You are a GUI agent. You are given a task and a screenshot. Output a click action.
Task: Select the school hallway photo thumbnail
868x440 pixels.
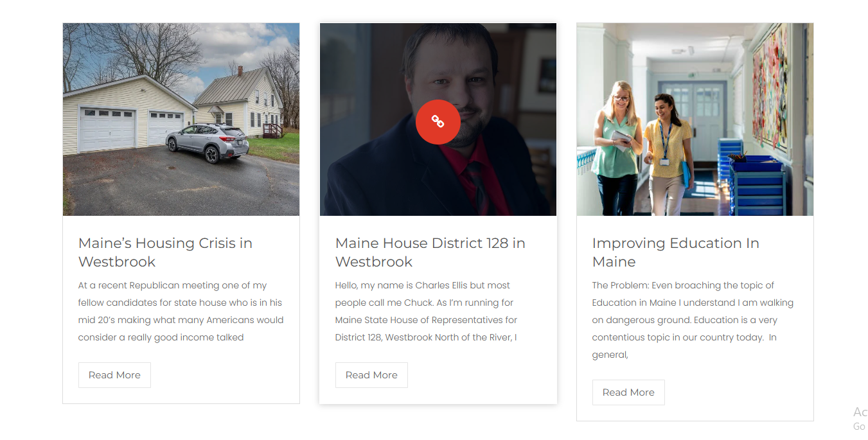(695, 119)
